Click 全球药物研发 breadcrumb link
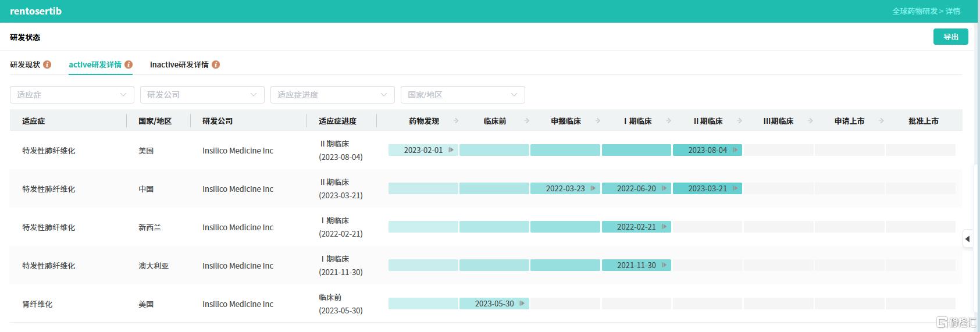The height and width of the screenshot is (332, 980). pos(915,11)
